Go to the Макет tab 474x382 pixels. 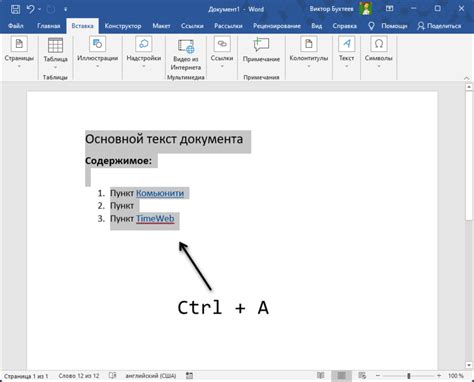coord(161,26)
